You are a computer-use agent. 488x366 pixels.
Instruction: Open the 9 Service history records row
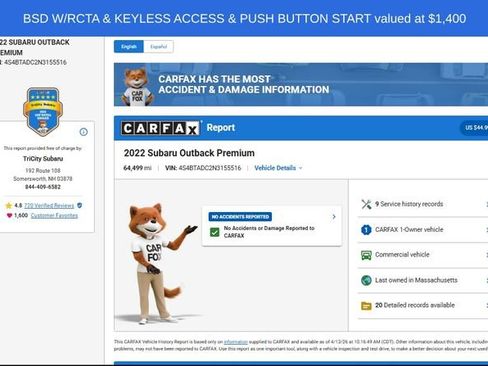click(423, 204)
